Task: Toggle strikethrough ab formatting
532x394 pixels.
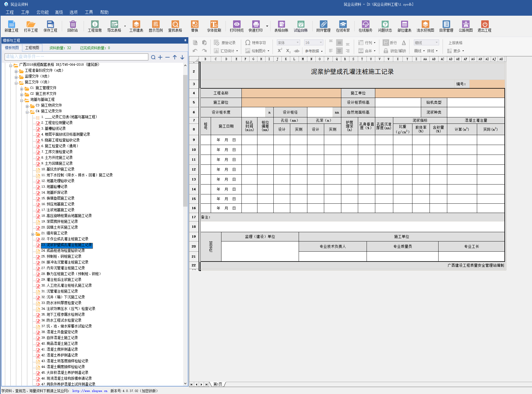Action: coord(297,51)
